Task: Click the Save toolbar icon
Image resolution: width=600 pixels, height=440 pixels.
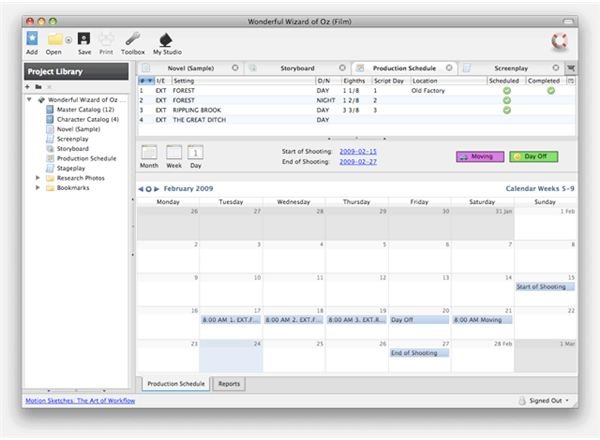Action: 84,39
